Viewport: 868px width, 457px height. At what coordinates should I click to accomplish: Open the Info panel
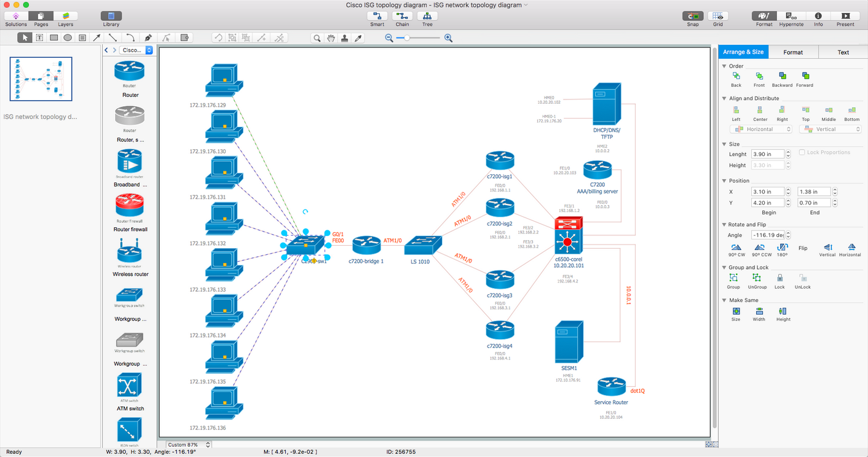pos(818,16)
